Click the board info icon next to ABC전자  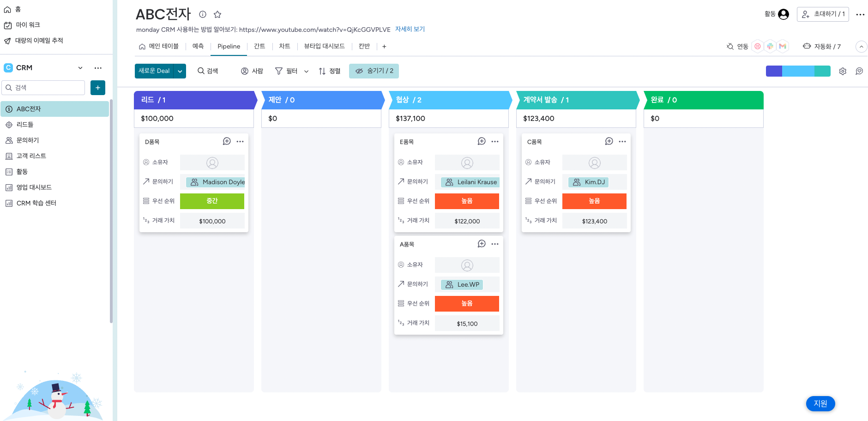click(x=203, y=14)
